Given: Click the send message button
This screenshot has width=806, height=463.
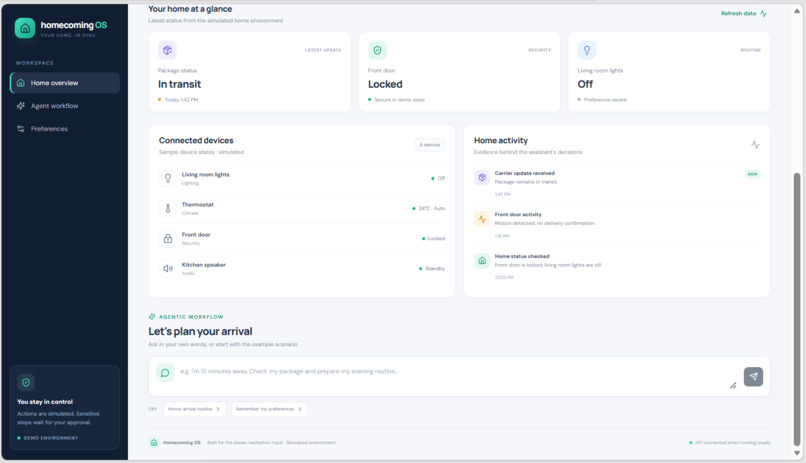Looking at the screenshot, I should [x=753, y=377].
